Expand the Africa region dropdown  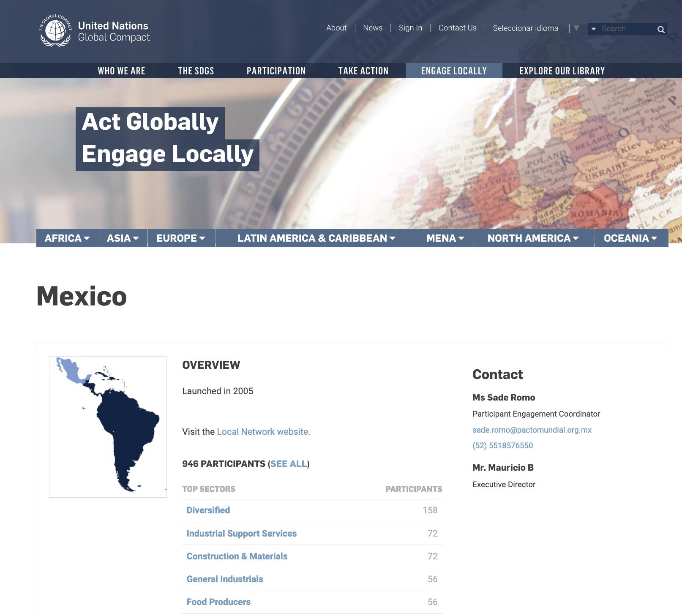(x=68, y=238)
